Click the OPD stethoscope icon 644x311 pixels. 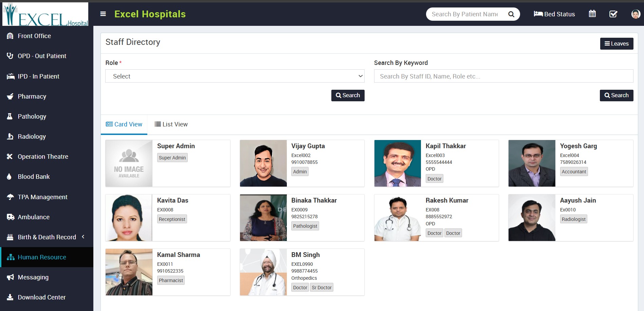click(10, 56)
